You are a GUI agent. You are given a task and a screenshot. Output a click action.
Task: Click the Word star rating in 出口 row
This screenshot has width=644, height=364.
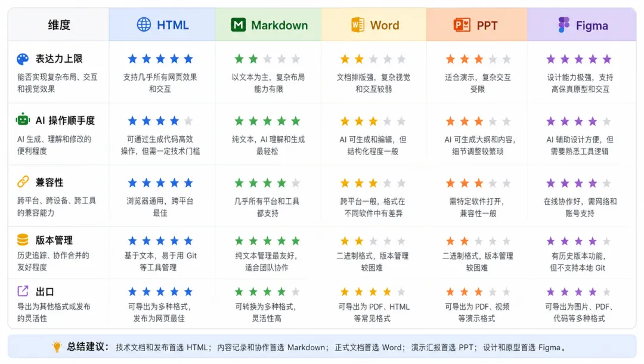click(373, 292)
